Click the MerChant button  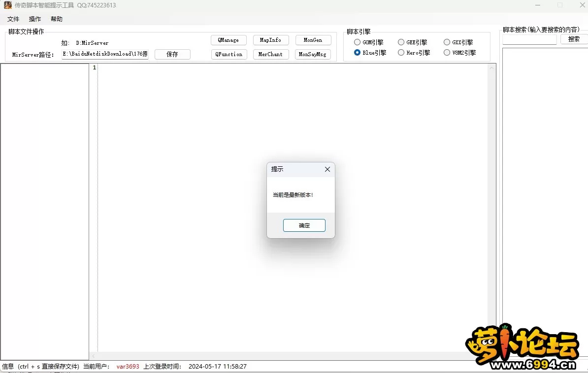pos(270,54)
